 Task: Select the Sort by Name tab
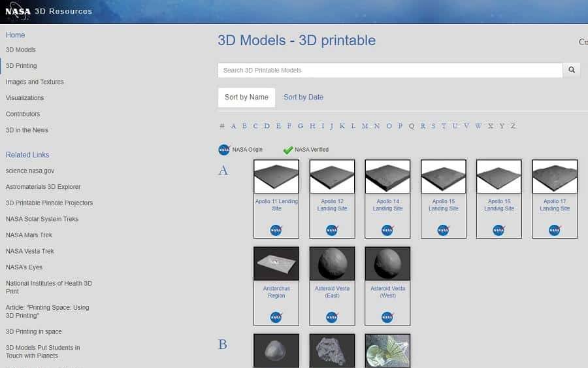pyautogui.click(x=246, y=97)
